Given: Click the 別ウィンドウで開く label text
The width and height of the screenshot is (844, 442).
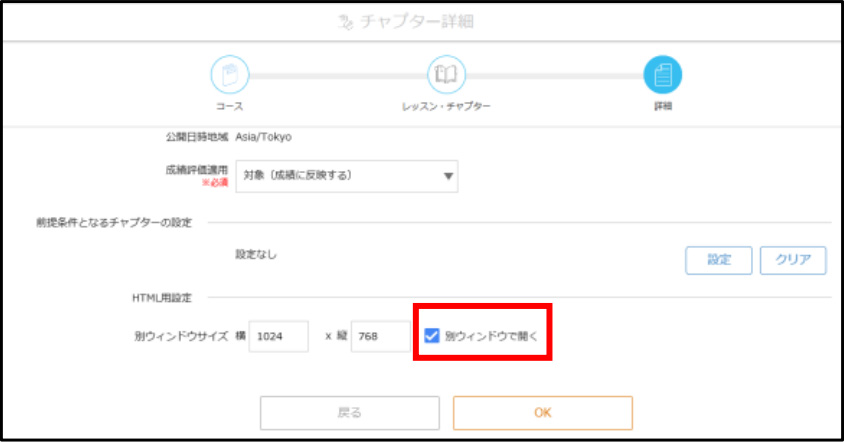Looking at the screenshot, I should 491,336.
